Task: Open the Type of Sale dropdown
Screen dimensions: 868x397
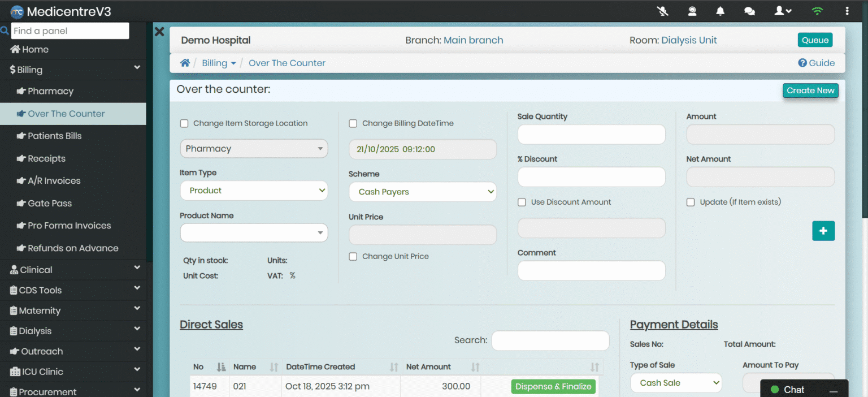Action: point(676,383)
